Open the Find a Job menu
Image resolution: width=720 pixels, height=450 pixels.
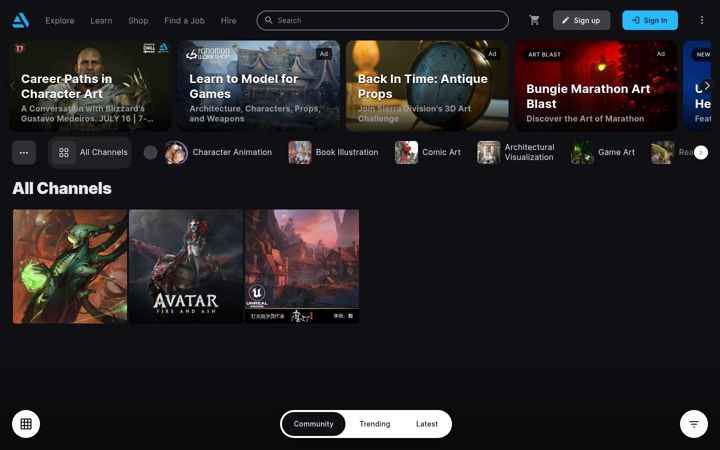[x=185, y=21]
